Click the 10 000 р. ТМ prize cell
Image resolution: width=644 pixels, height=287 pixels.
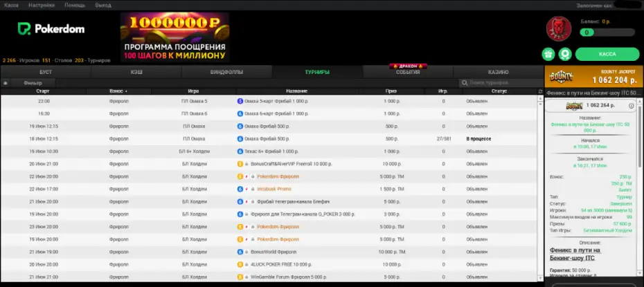click(x=392, y=252)
